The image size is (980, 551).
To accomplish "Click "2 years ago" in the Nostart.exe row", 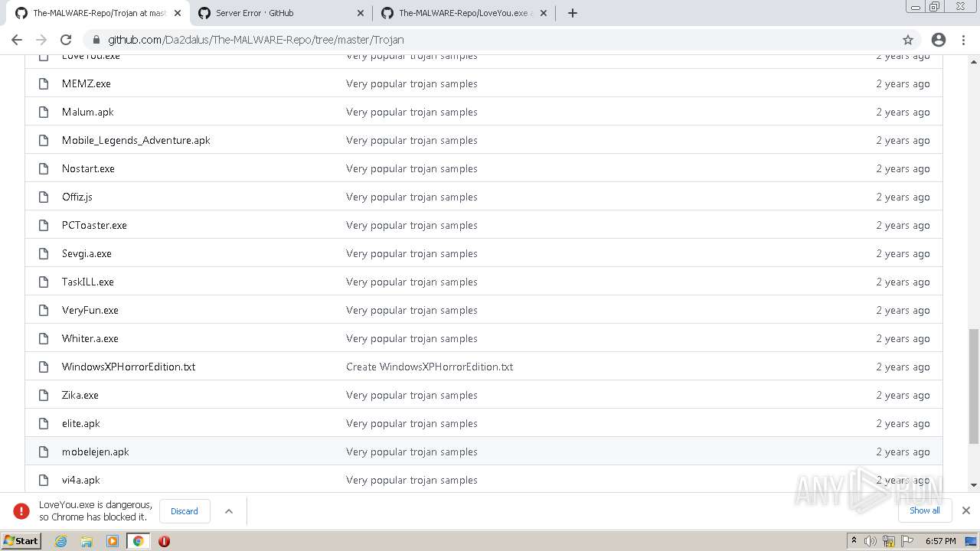I will click(x=903, y=168).
